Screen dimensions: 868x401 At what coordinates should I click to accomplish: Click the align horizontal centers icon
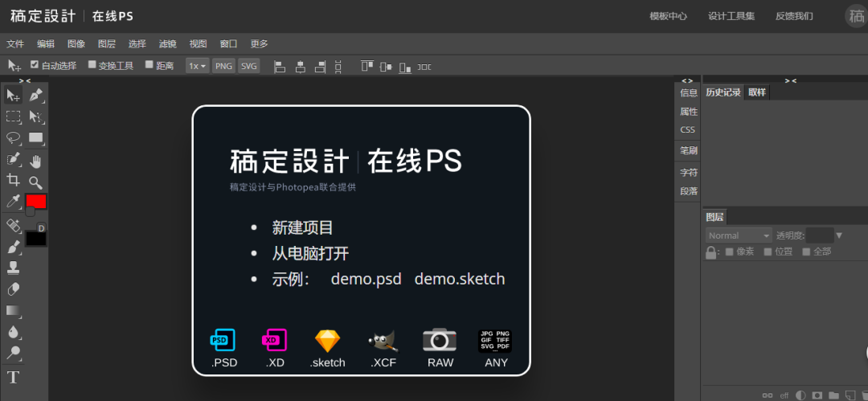tap(300, 67)
